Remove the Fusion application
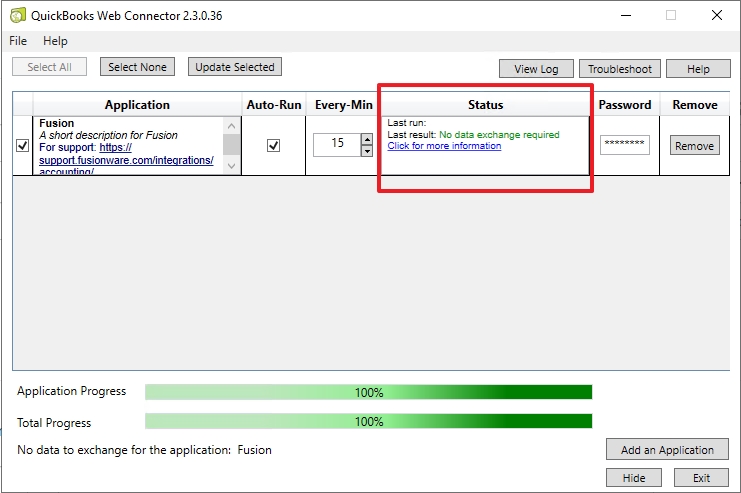The height and width of the screenshot is (493, 741). point(694,146)
